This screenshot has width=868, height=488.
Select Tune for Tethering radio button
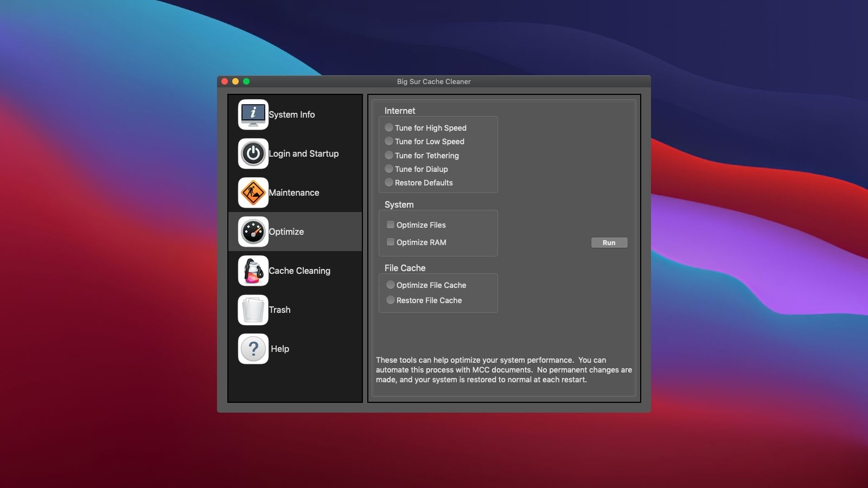pyautogui.click(x=389, y=155)
